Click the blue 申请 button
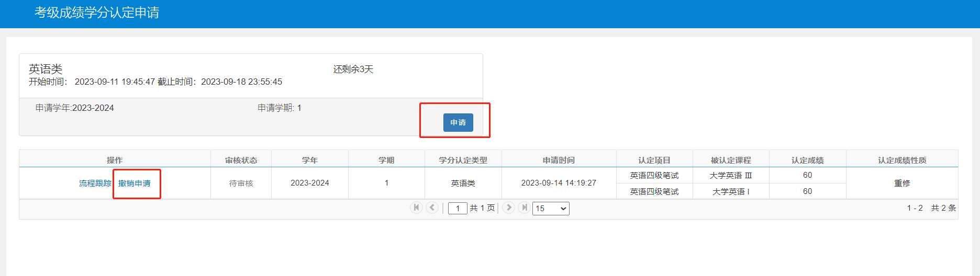Viewport: 980px width, 276px height. click(458, 122)
